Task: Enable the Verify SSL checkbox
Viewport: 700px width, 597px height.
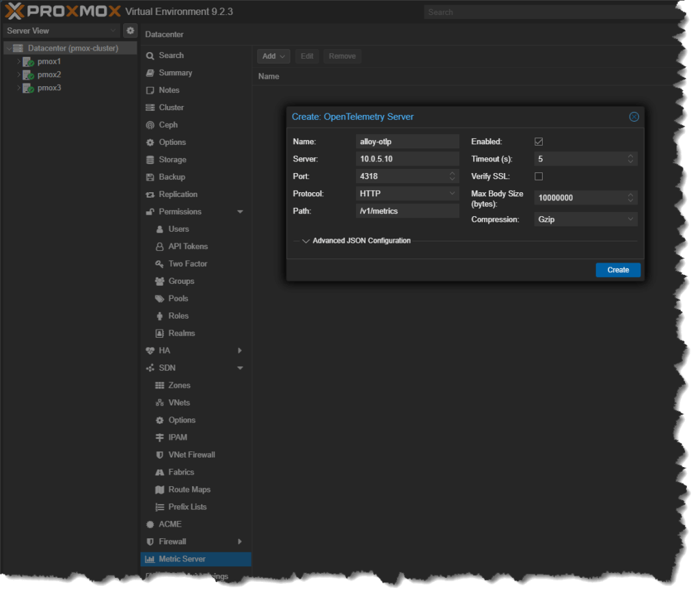Action: coord(539,176)
